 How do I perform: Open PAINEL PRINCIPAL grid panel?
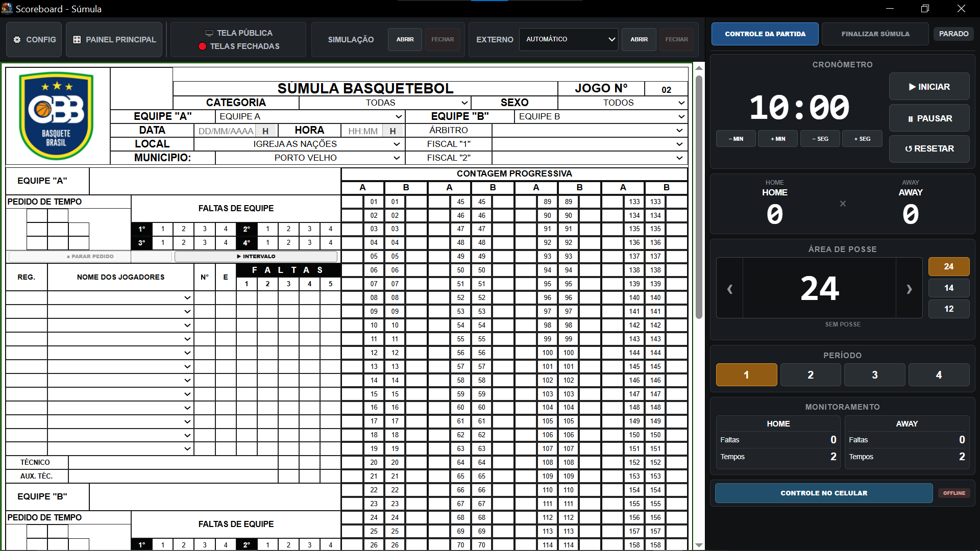pos(114,39)
